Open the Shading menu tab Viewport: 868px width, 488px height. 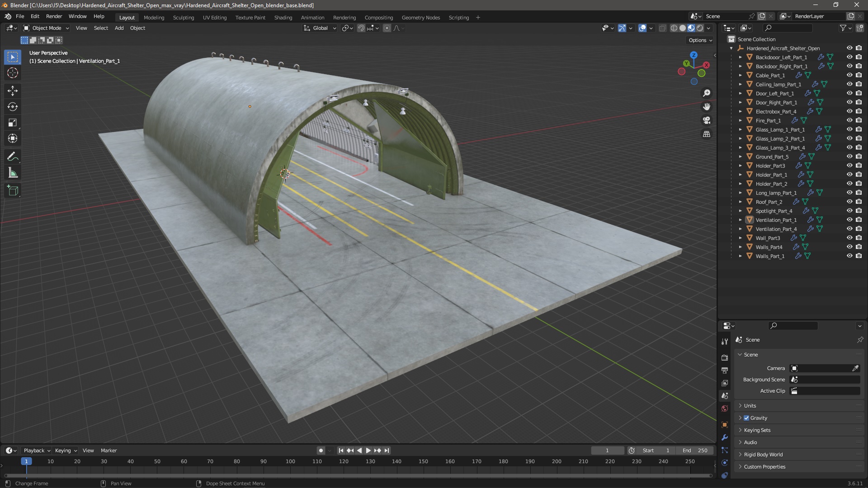pyautogui.click(x=283, y=17)
